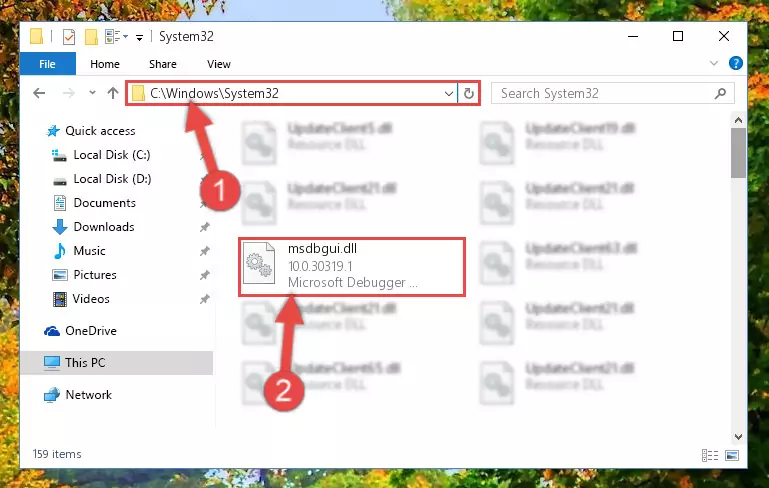Viewport: 769px width, 488px height.
Task: Click the Properties icon in quick access toolbar
Action: pos(69,37)
